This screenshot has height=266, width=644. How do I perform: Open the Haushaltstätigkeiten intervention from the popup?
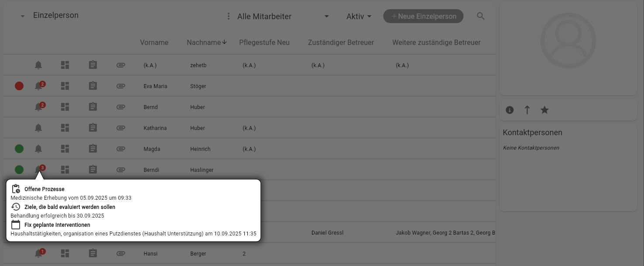click(134, 233)
